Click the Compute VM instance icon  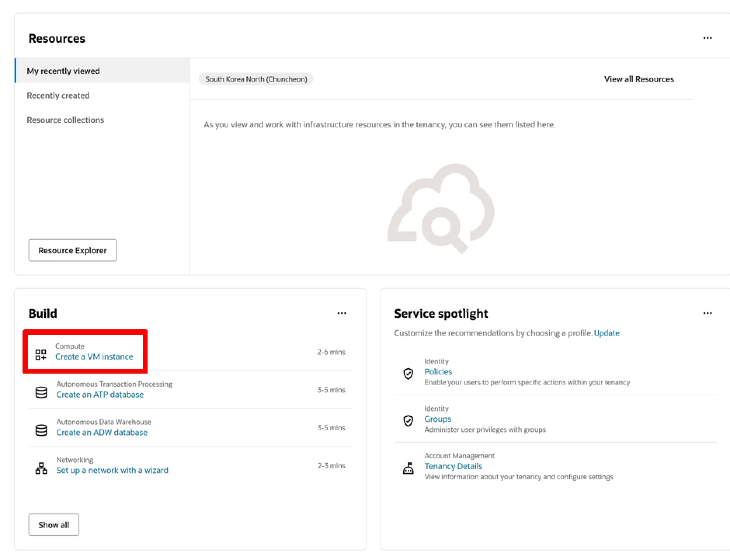pyautogui.click(x=41, y=355)
